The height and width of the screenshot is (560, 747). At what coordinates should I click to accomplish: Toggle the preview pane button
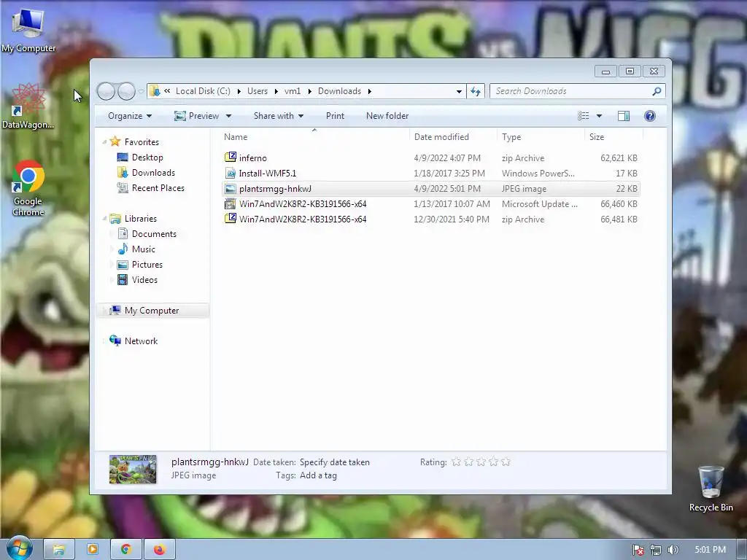point(624,116)
